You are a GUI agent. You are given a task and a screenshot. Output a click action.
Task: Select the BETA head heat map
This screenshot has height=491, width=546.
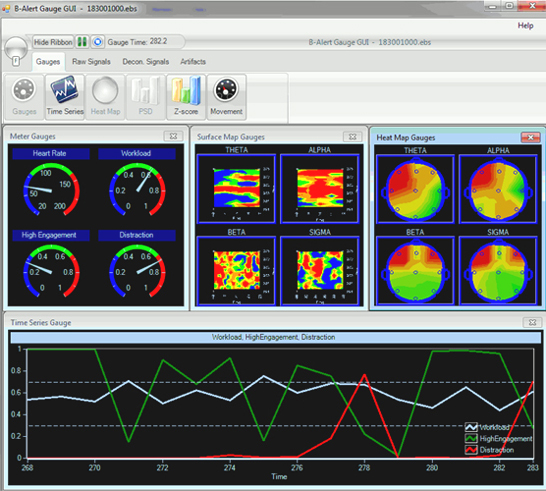tap(415, 271)
